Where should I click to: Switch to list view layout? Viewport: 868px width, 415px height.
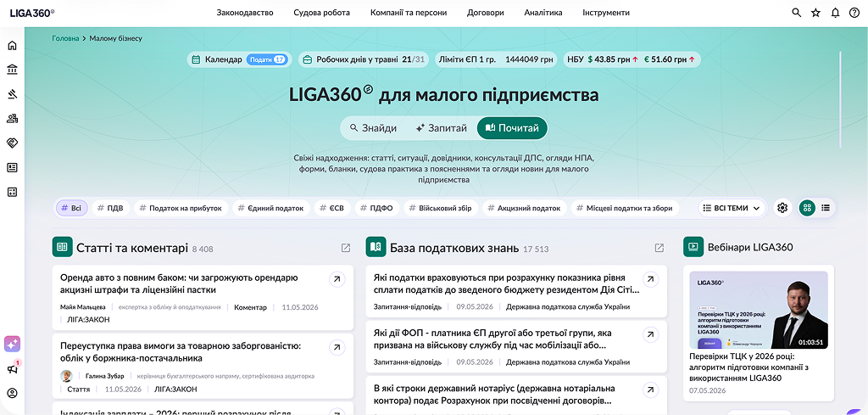pyautogui.click(x=826, y=208)
